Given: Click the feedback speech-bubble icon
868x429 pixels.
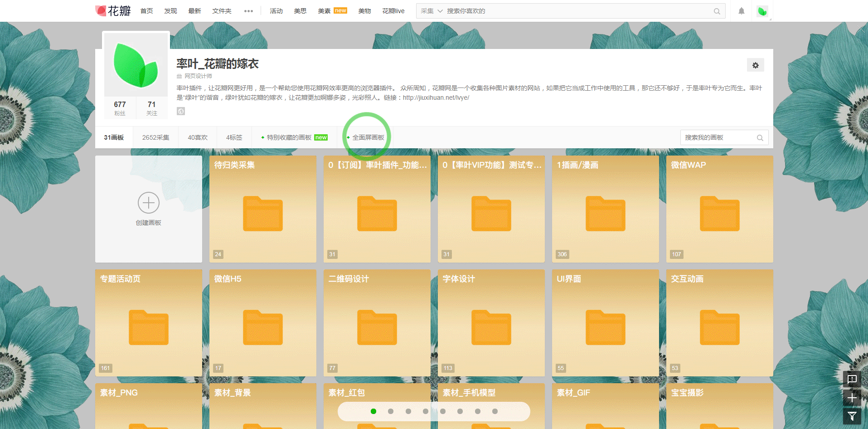Looking at the screenshot, I should [x=852, y=379].
